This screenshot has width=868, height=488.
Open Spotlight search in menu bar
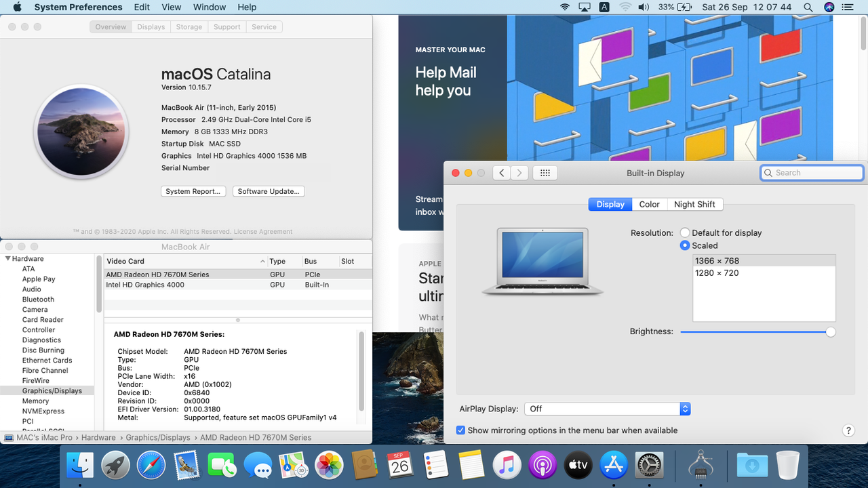point(808,7)
